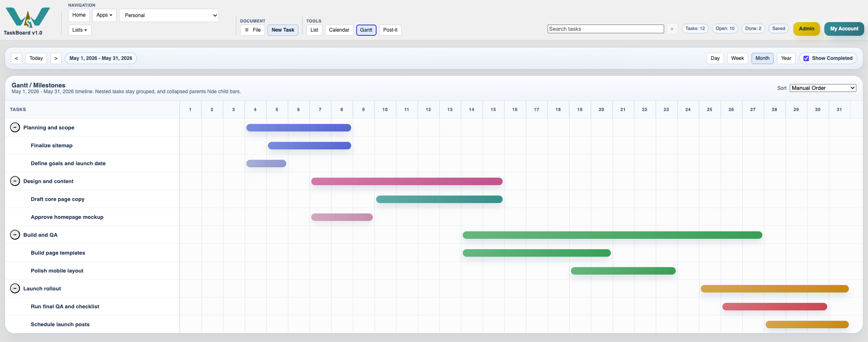Screen dimensions: 868x342
Task: Clear search with the x button
Action: coord(672,29)
